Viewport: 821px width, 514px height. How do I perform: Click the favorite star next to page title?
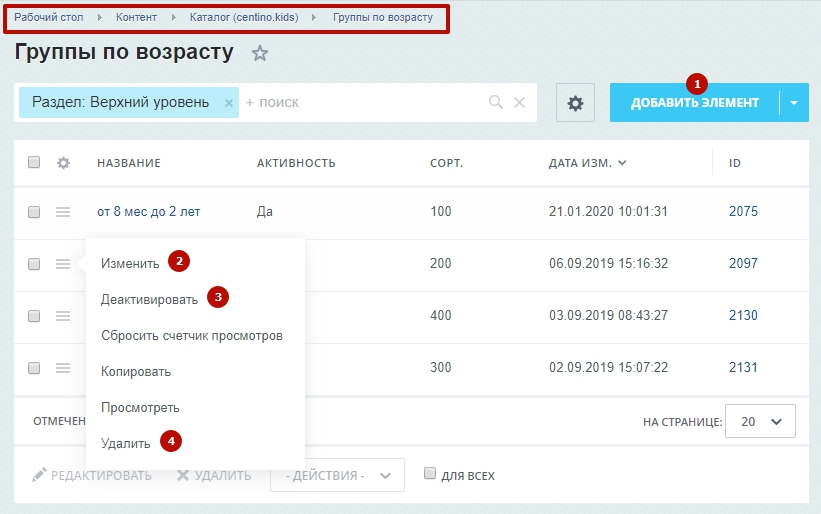click(x=260, y=54)
